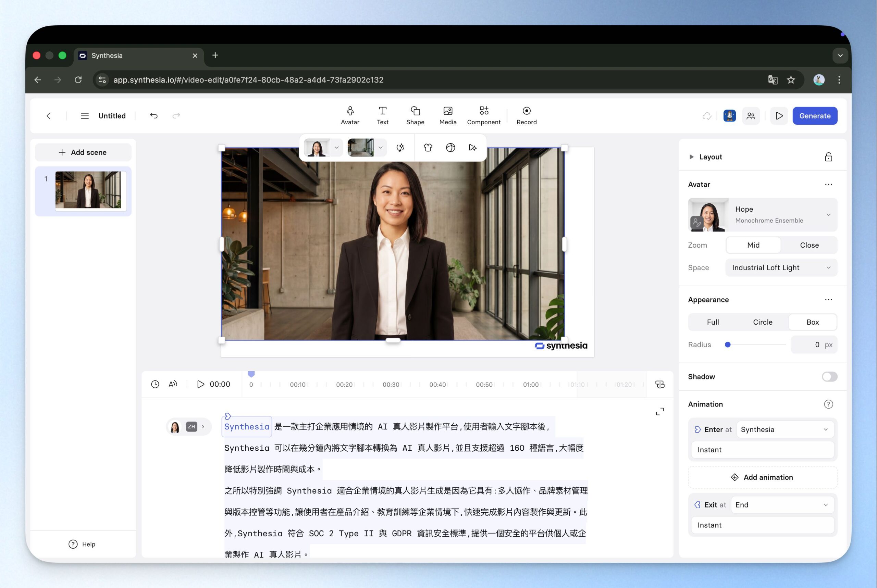Click the undo arrow
Viewport: 877px width, 588px height.
click(x=154, y=115)
